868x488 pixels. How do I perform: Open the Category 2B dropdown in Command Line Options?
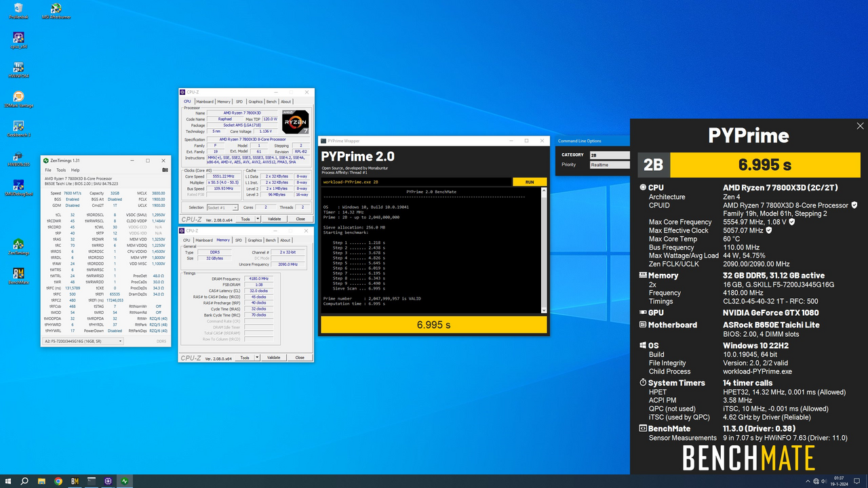coord(608,155)
